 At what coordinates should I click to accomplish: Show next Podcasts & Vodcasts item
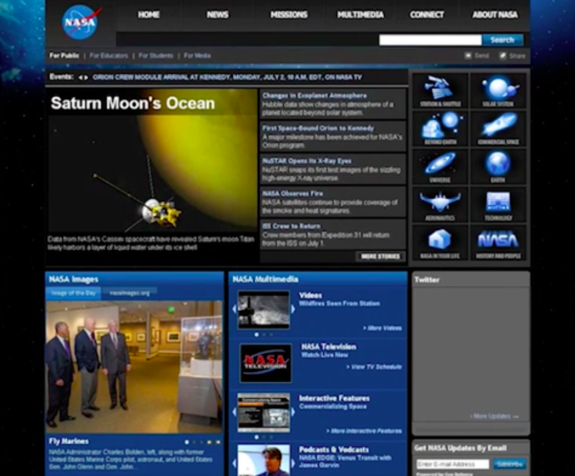pos(293,463)
